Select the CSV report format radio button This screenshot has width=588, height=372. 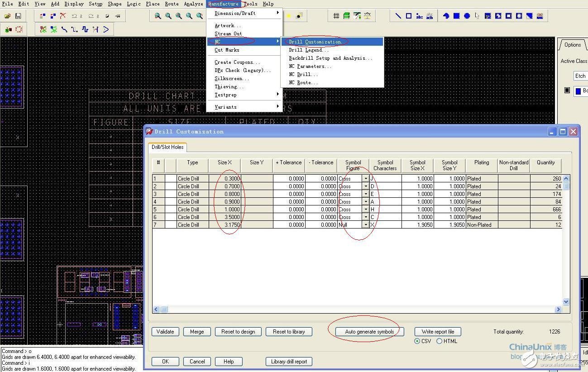[x=417, y=341]
